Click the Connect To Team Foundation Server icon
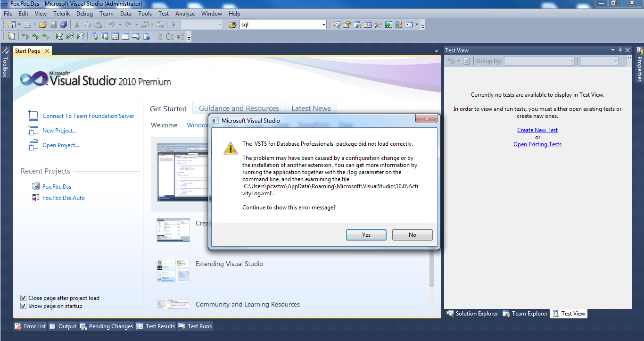Image resolution: width=644 pixels, height=341 pixels. (x=33, y=116)
